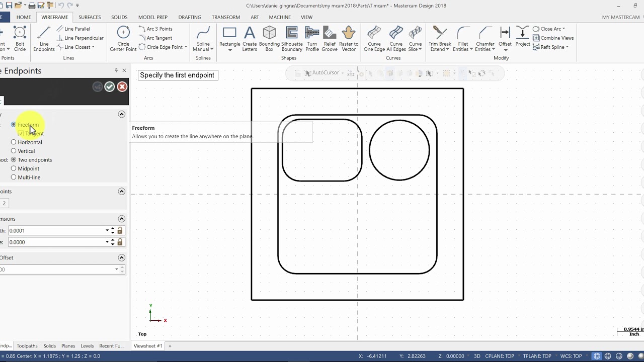This screenshot has height=362, width=644.
Task: Save the file from the quick access toolbar
Action: [x=9, y=6]
